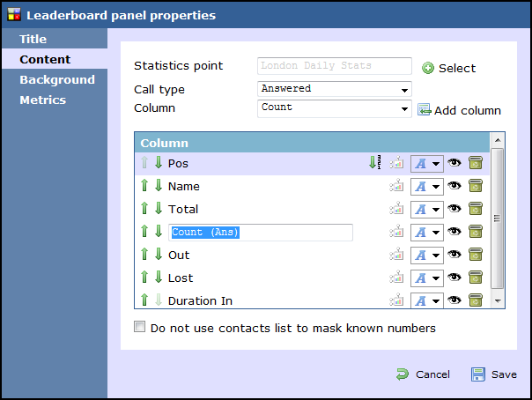Expand the Column selection dropdown showing Count
The height and width of the screenshot is (400, 532).
click(x=335, y=108)
